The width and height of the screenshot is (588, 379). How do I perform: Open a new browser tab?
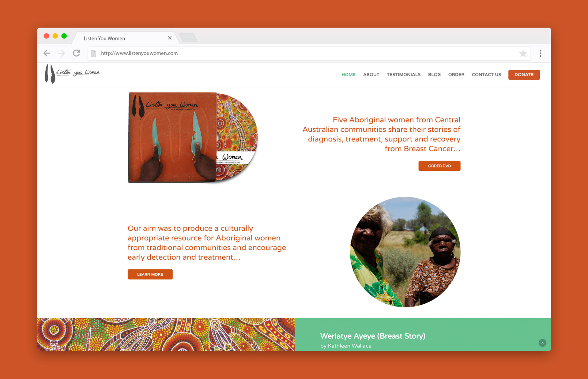pos(188,38)
